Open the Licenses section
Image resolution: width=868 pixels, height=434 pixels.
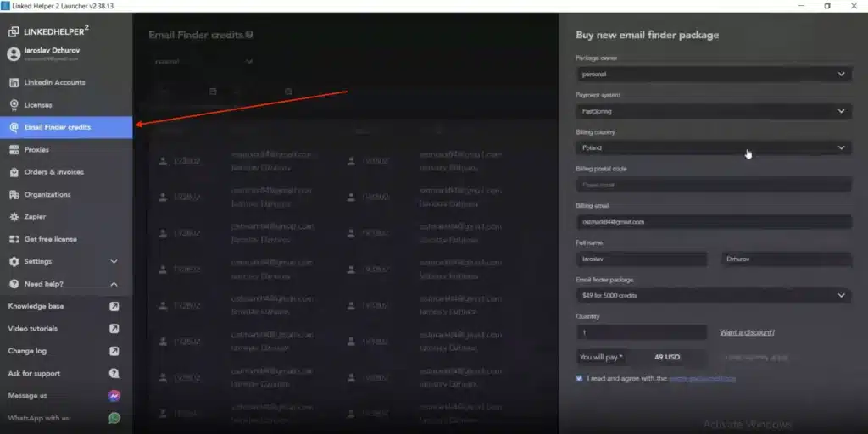[x=66, y=104]
